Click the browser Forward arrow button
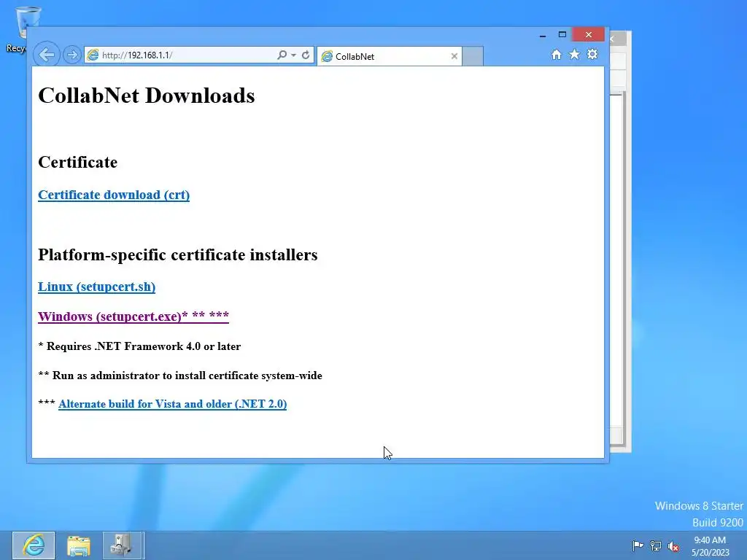747x560 pixels. coord(72,55)
